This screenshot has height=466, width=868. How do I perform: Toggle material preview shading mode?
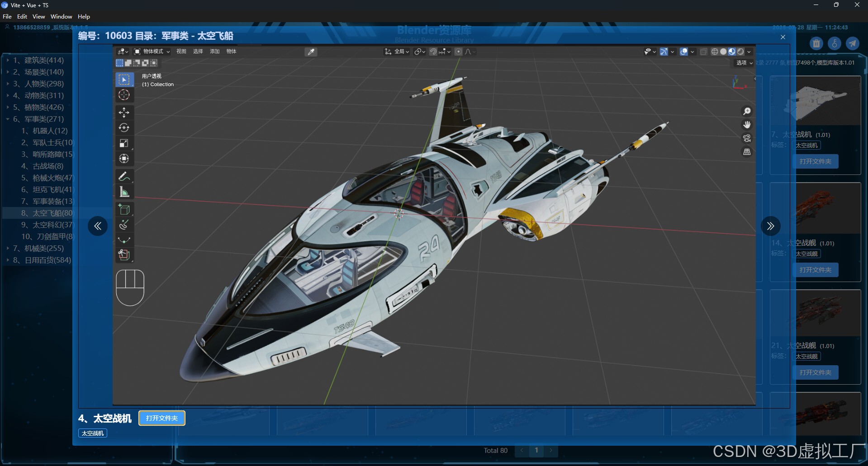pyautogui.click(x=732, y=52)
